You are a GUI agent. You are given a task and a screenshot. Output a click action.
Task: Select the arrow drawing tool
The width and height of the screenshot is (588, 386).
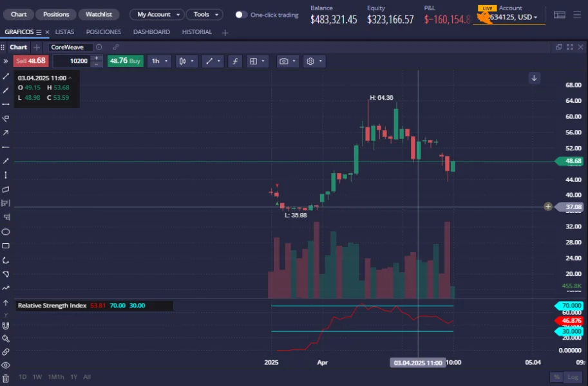point(6,133)
